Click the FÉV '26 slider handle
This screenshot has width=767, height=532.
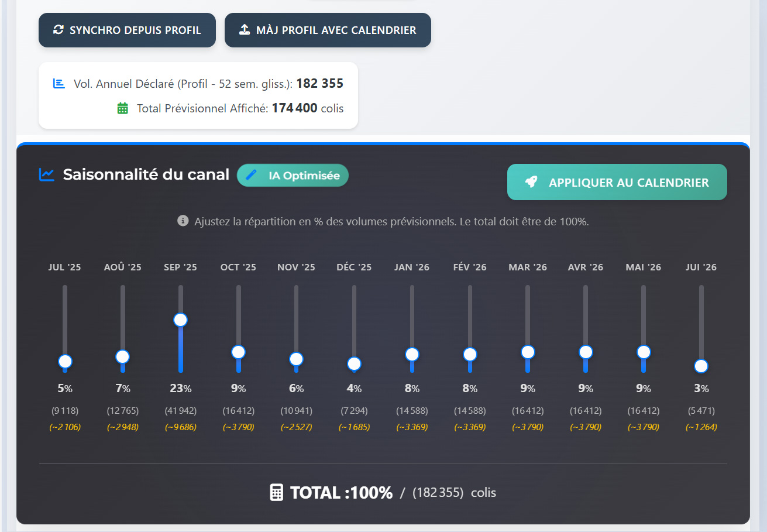pyautogui.click(x=470, y=354)
